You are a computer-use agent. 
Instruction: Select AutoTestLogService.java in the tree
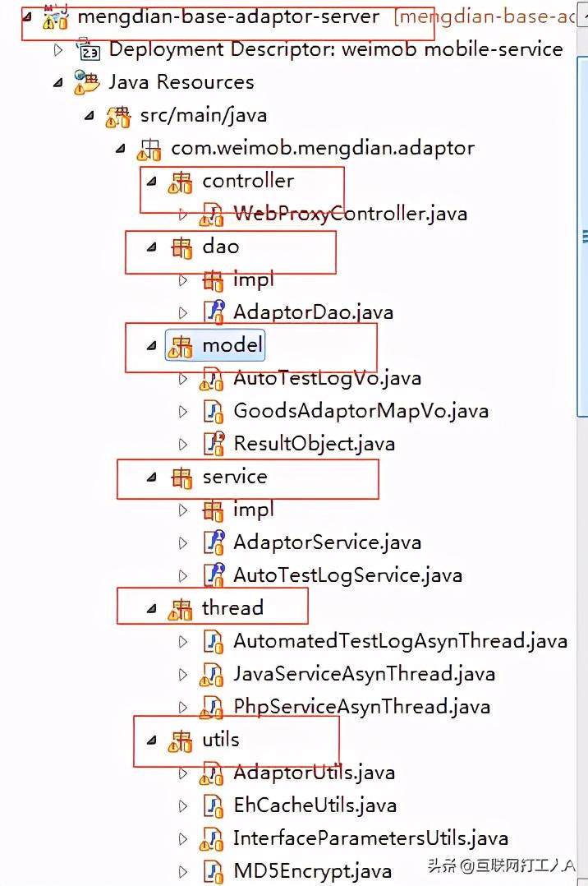point(347,575)
